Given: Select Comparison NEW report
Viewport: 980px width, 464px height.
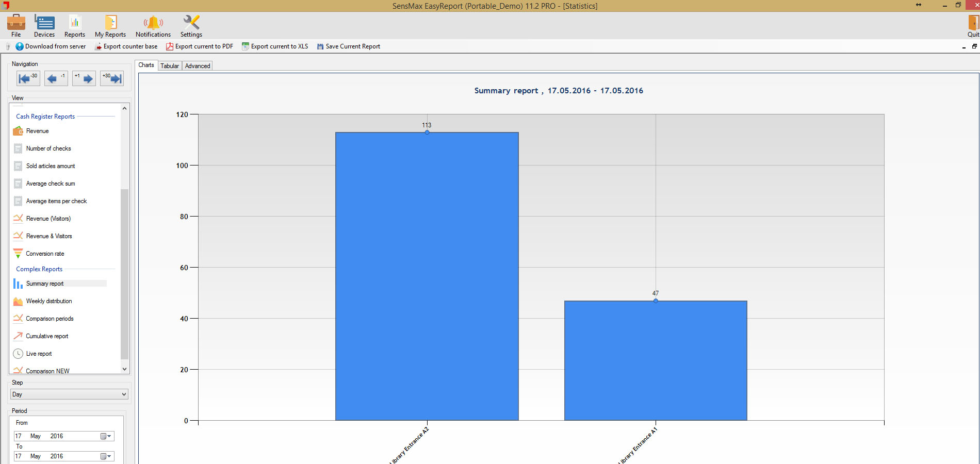Looking at the screenshot, I should (x=47, y=371).
